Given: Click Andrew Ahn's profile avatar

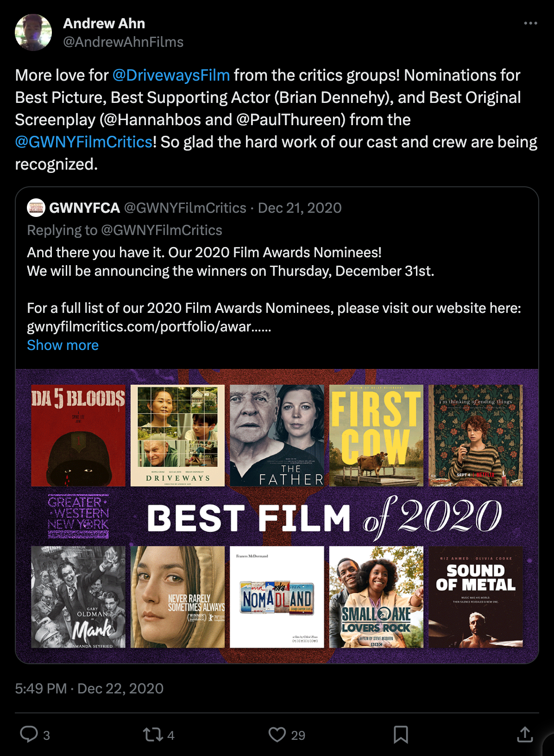Looking at the screenshot, I should coord(33,32).
